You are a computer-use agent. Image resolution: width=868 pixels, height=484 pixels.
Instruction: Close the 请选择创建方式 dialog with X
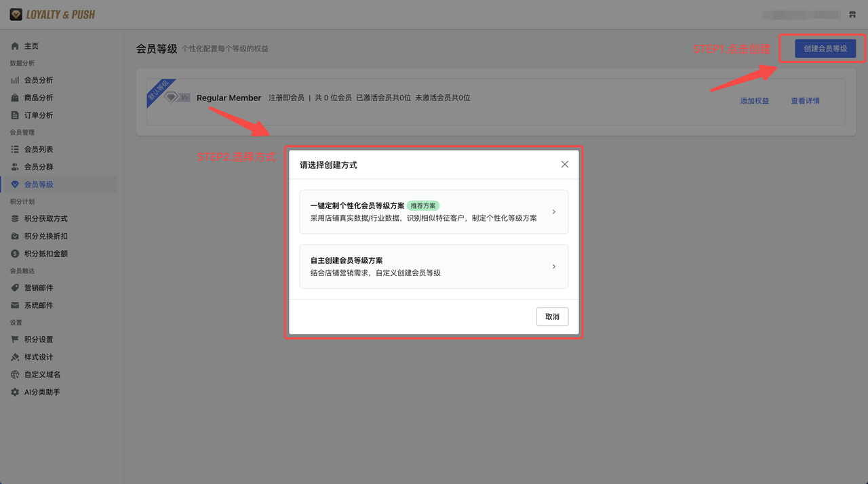coord(564,165)
